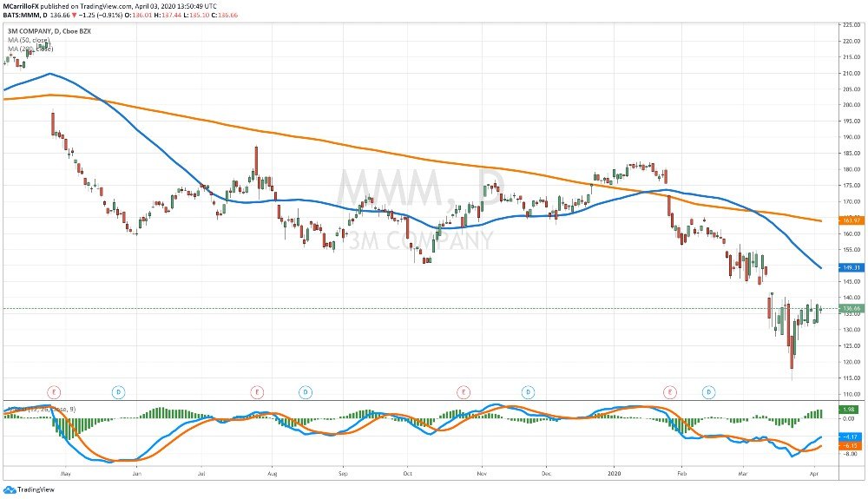Select the -1.25 (-0.91%) change text
This screenshot has height=499, width=868.
(101, 15)
